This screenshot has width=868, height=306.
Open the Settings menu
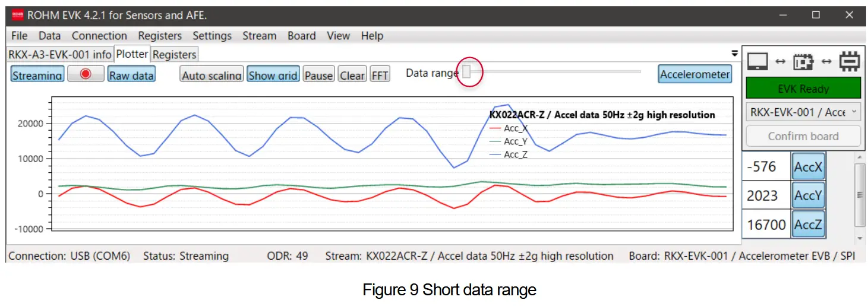[x=212, y=36]
